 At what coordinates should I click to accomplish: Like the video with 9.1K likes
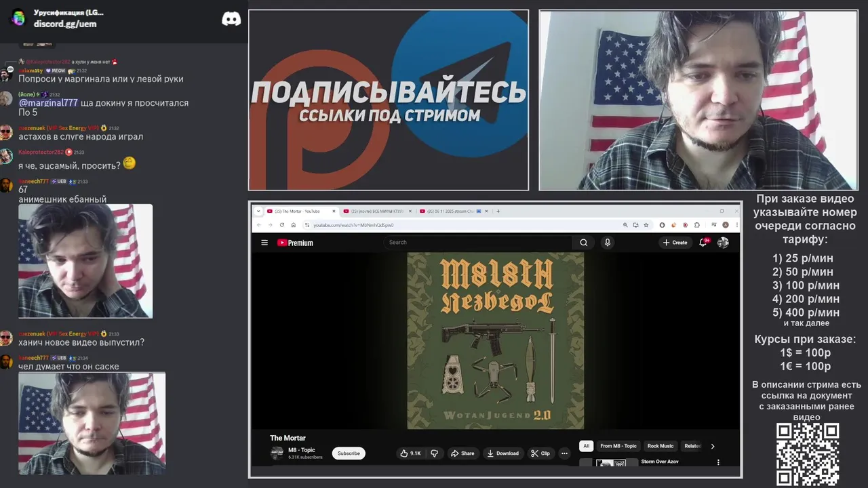tap(411, 453)
